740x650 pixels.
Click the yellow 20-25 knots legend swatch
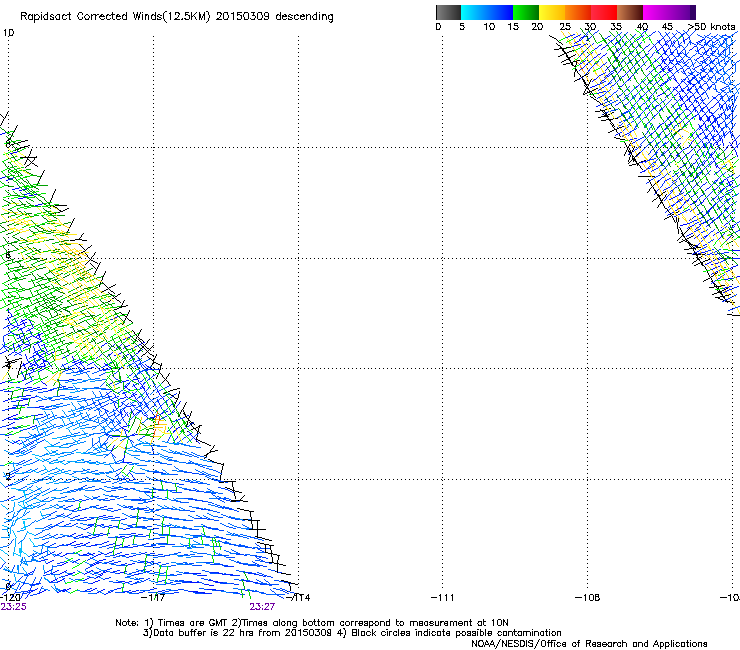pyautogui.click(x=552, y=12)
